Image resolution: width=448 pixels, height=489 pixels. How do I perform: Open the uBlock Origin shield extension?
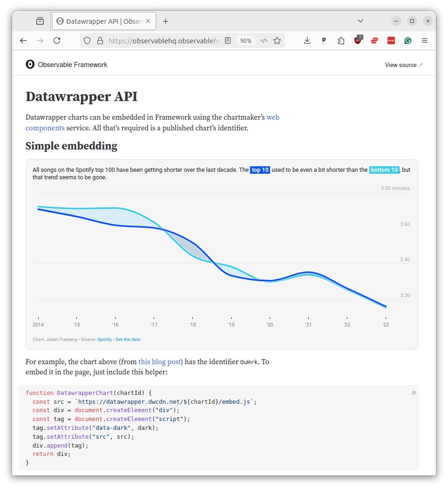pos(358,40)
